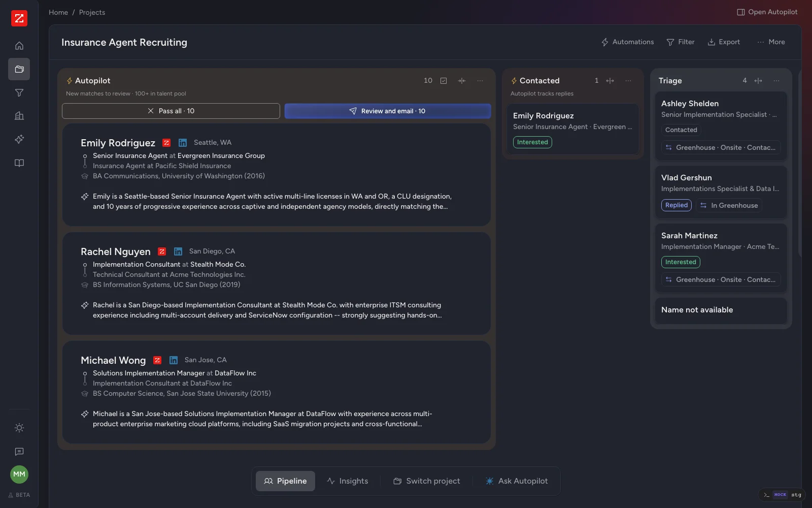812x508 pixels.
Task: Open the companies building sidebar icon
Action: pos(19,116)
